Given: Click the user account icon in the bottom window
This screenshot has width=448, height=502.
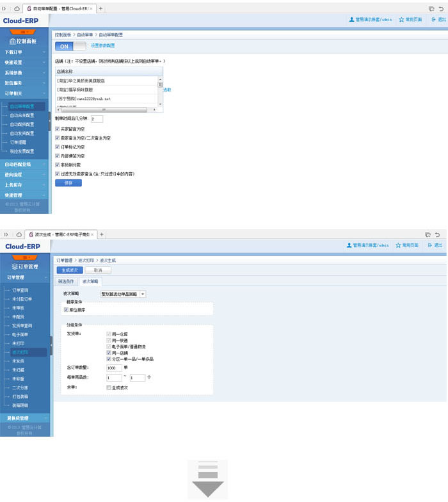Looking at the screenshot, I should click(x=349, y=245).
